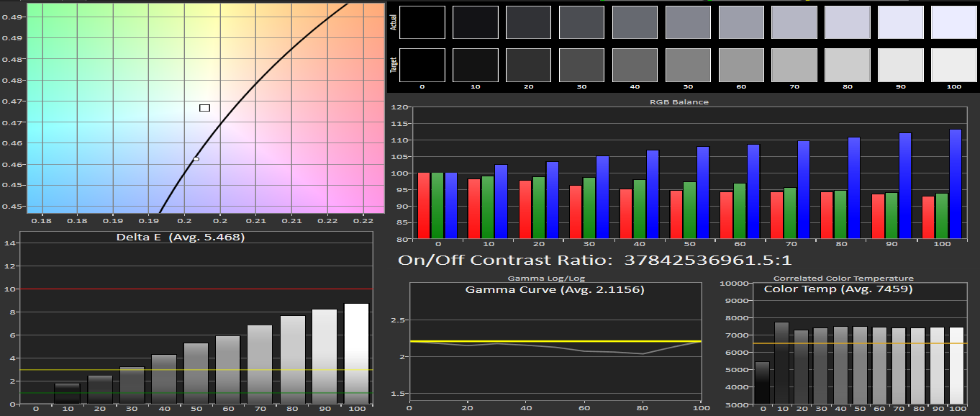Click the green bar at 0 in RGB Balance
Screen dimensions: 980x416
click(x=437, y=206)
